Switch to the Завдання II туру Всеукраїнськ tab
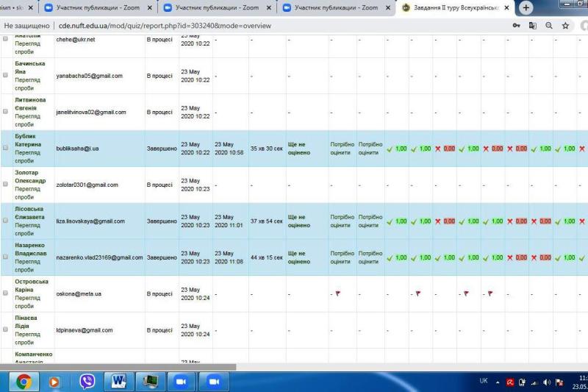This screenshot has width=588, height=392. [x=456, y=7]
